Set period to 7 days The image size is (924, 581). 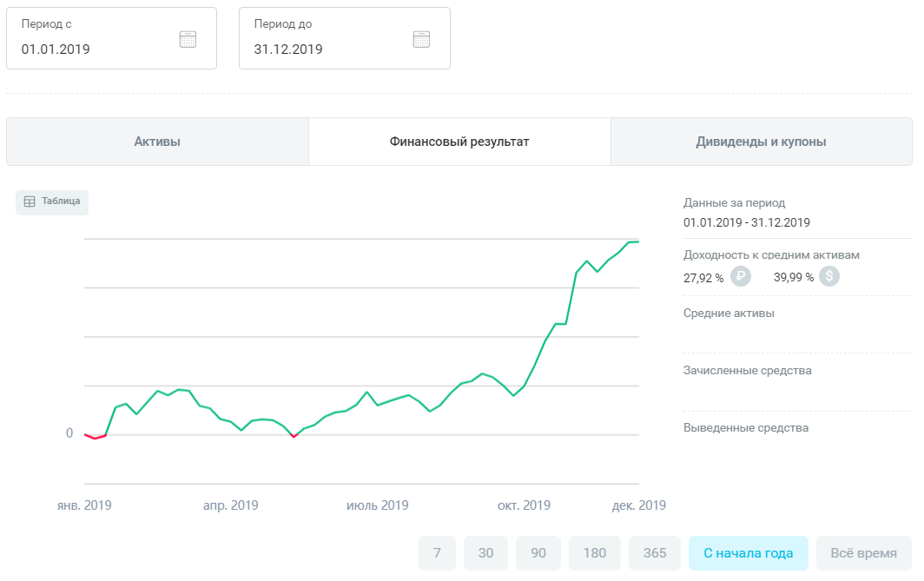(437, 553)
